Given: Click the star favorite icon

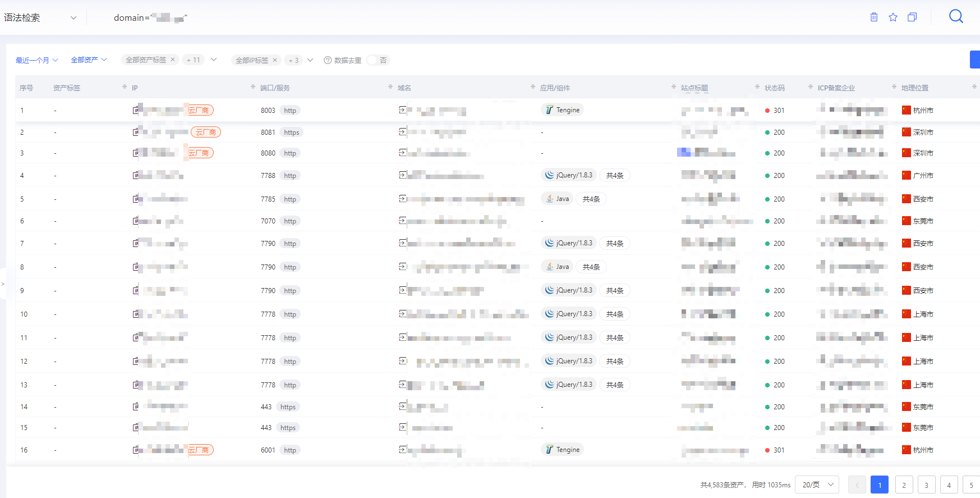Looking at the screenshot, I should (x=893, y=17).
